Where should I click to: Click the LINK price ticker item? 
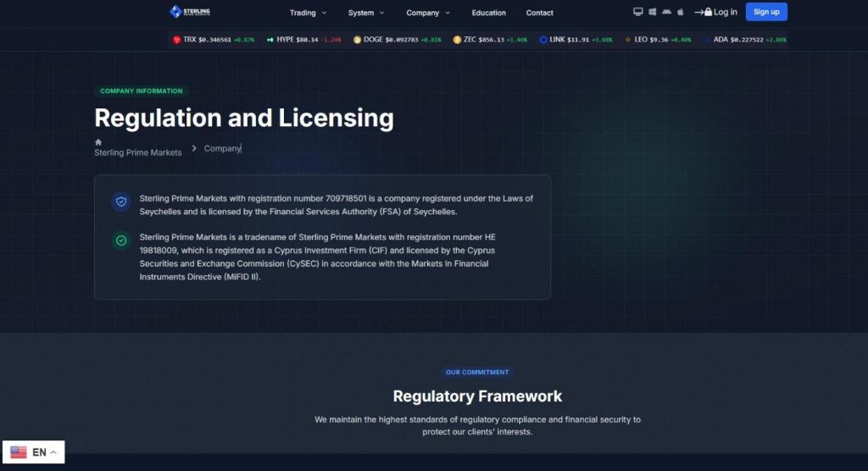(x=576, y=39)
